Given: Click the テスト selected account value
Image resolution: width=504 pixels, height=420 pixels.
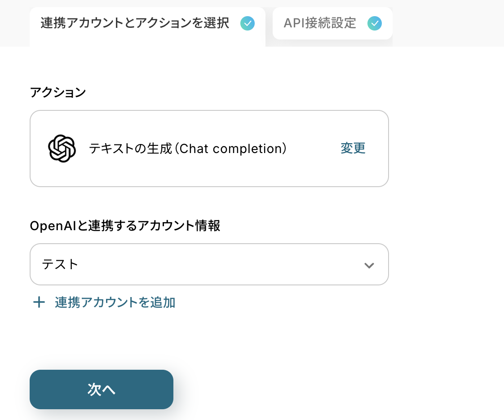Looking at the screenshot, I should (60, 264).
